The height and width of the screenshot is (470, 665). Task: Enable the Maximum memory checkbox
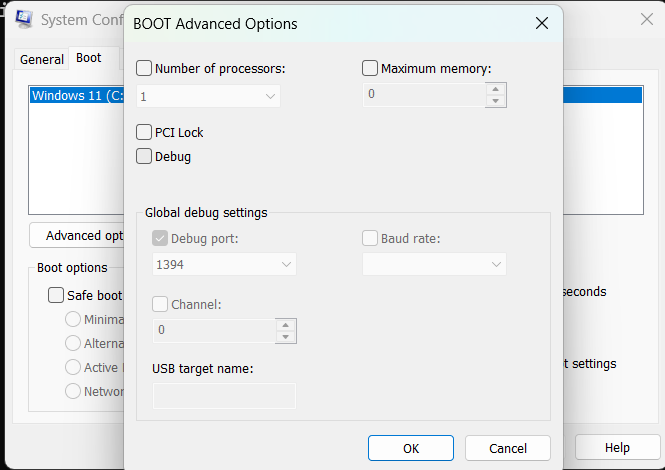(x=370, y=68)
